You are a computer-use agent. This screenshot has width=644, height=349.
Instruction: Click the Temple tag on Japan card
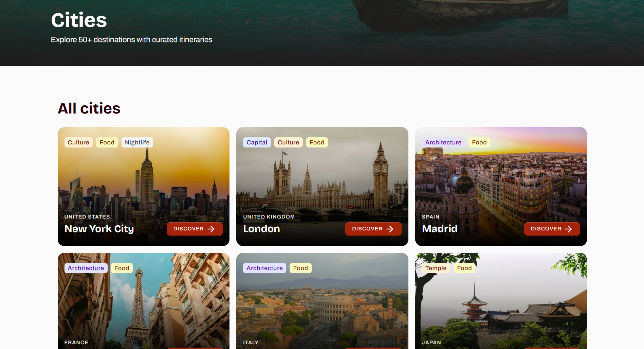tap(436, 268)
